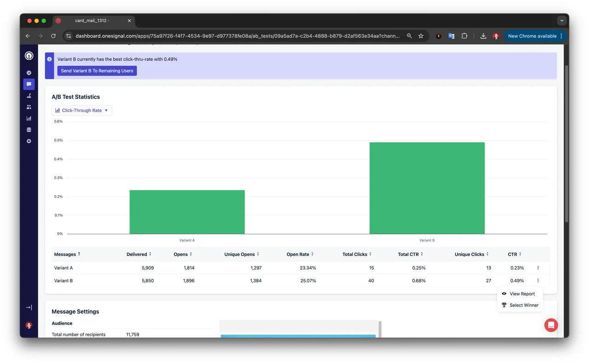Image resolution: width=589 pixels, height=364 pixels.
Task: Click Send Variant B To Remaining Users
Action: [x=97, y=71]
